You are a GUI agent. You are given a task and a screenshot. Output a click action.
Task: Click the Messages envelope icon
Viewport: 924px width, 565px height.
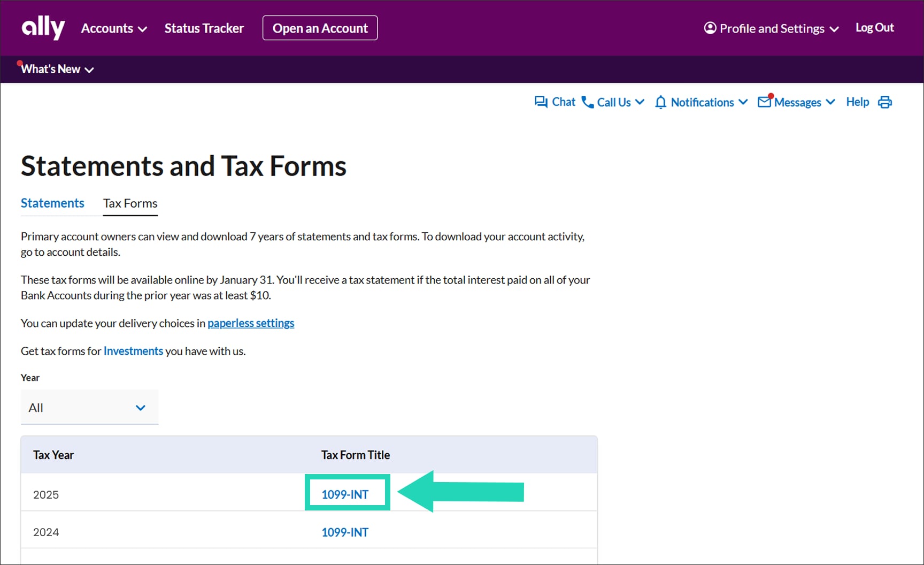coord(765,102)
